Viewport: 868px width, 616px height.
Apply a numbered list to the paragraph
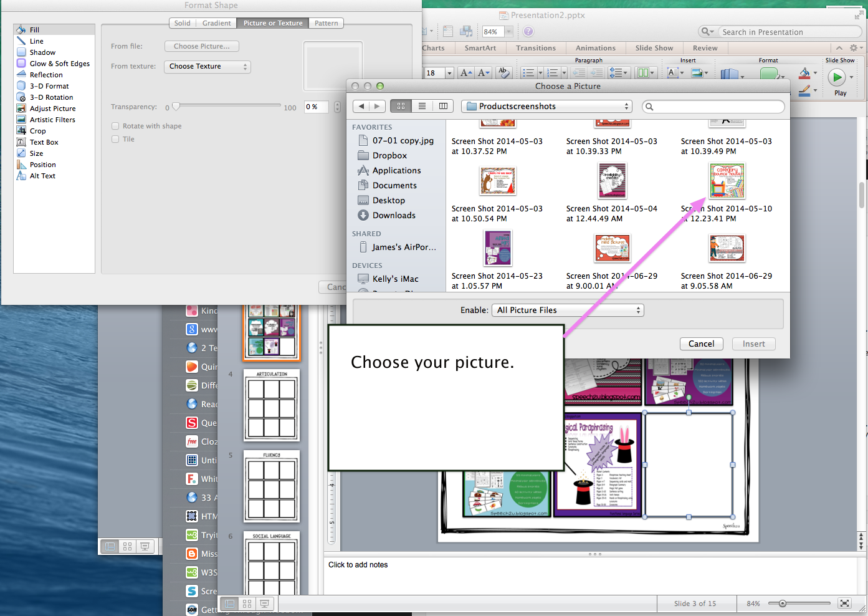tap(552, 73)
